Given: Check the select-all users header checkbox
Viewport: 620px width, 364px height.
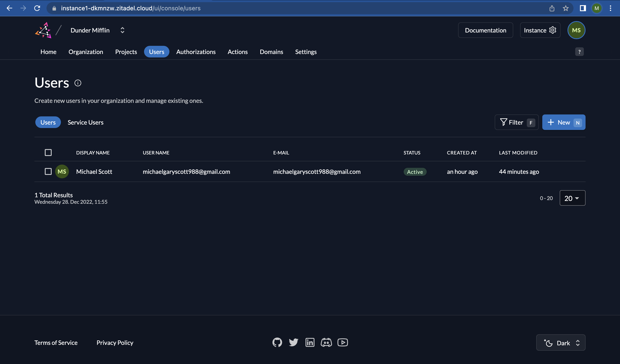Looking at the screenshot, I should click(48, 153).
